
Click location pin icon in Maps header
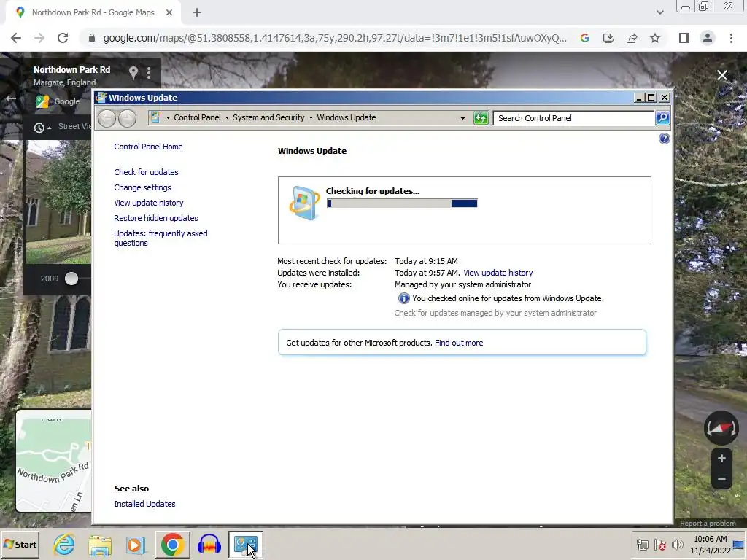(133, 73)
